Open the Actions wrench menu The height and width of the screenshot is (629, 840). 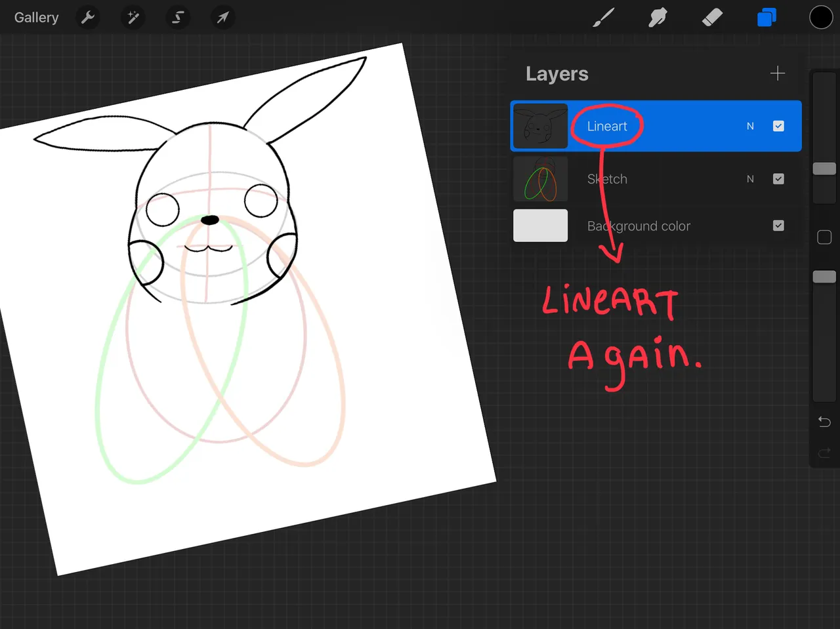click(88, 18)
